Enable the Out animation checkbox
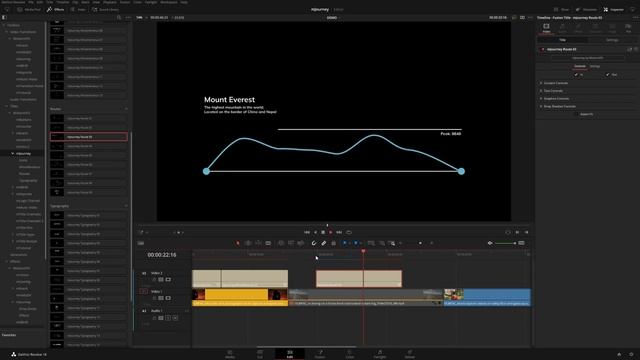The image size is (640, 360). 607,75
